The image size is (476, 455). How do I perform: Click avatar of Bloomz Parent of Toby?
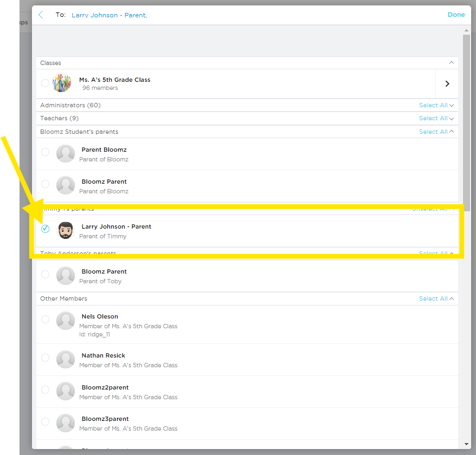pyautogui.click(x=66, y=276)
